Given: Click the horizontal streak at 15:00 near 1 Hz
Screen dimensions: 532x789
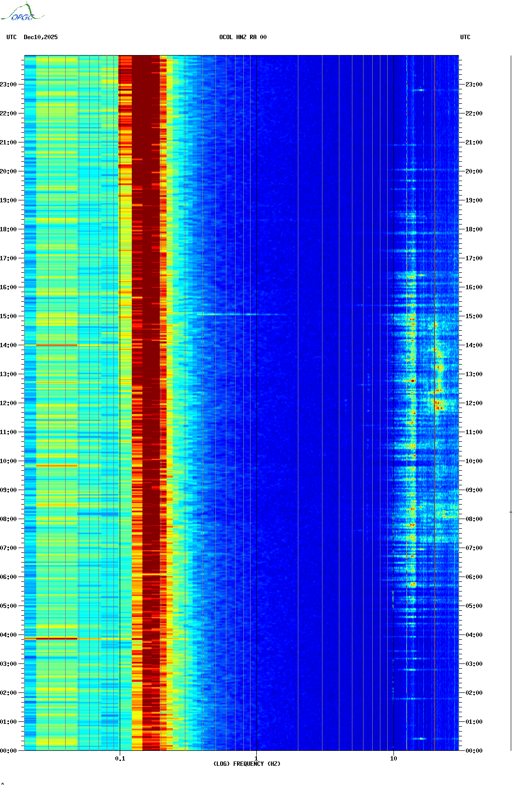Looking at the screenshot, I should [227, 314].
